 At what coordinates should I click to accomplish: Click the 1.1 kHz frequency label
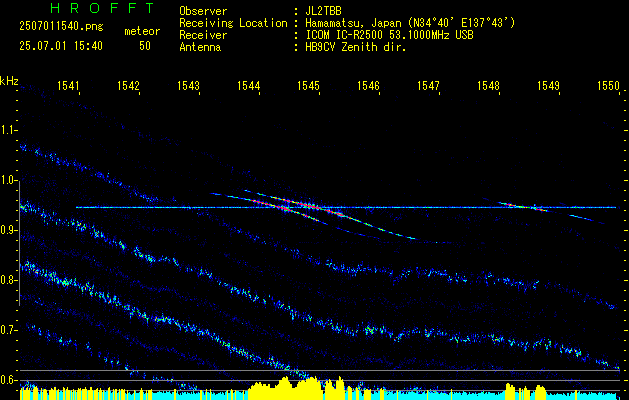coord(8,130)
